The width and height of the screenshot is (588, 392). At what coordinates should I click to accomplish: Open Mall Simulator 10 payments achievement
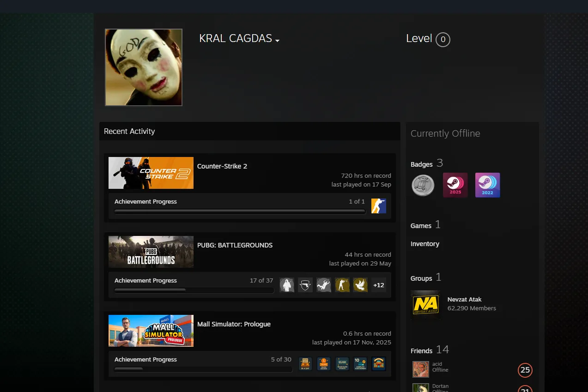point(360,364)
